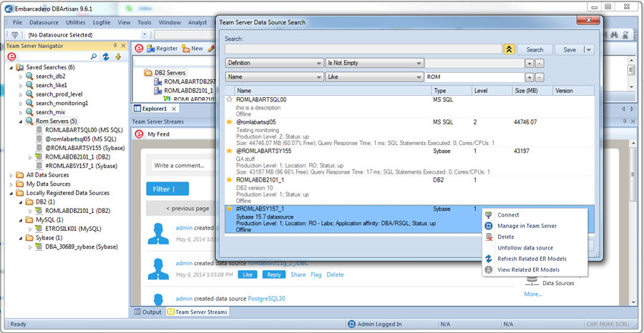Viewport: 644px width, 333px height.
Task: Click the Register datasource toolbar icon
Action: click(x=150, y=49)
